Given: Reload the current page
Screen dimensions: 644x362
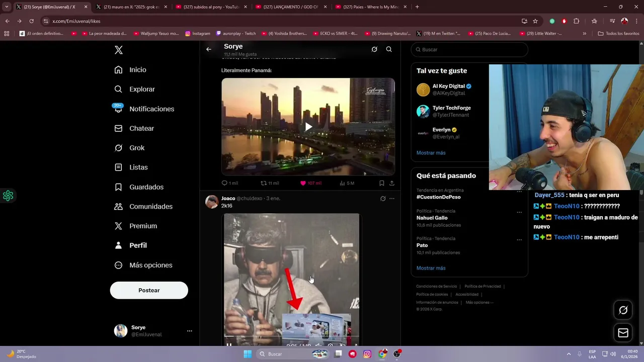Looking at the screenshot, I should 31,21.
